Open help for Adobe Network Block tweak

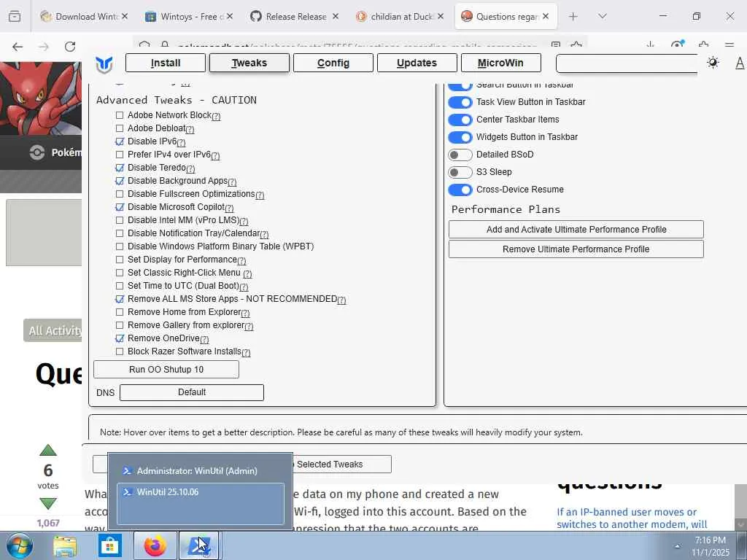(216, 116)
